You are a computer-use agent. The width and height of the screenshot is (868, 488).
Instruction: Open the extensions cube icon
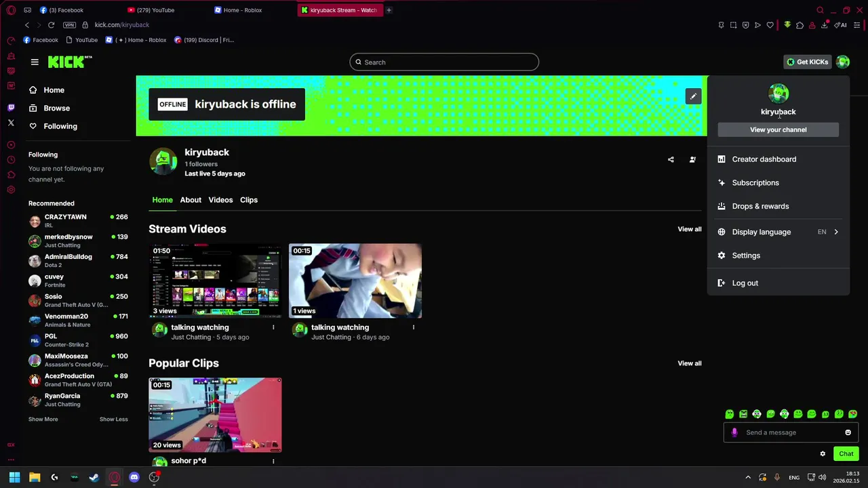point(800,25)
